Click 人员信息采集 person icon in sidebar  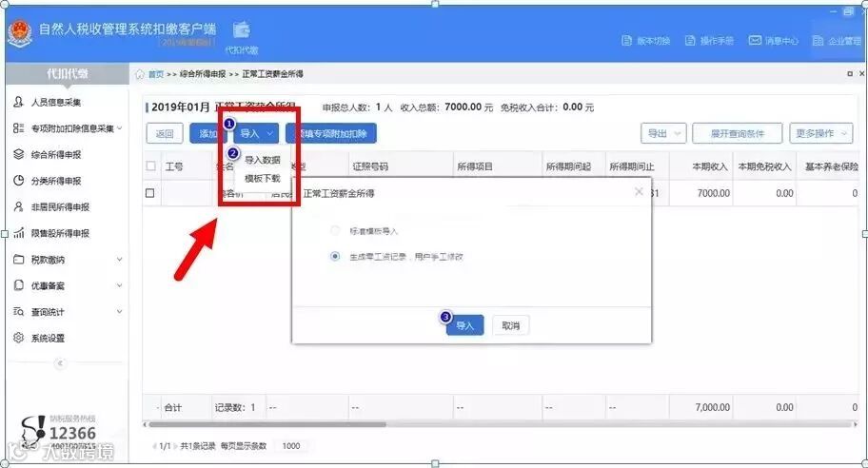[x=18, y=102]
